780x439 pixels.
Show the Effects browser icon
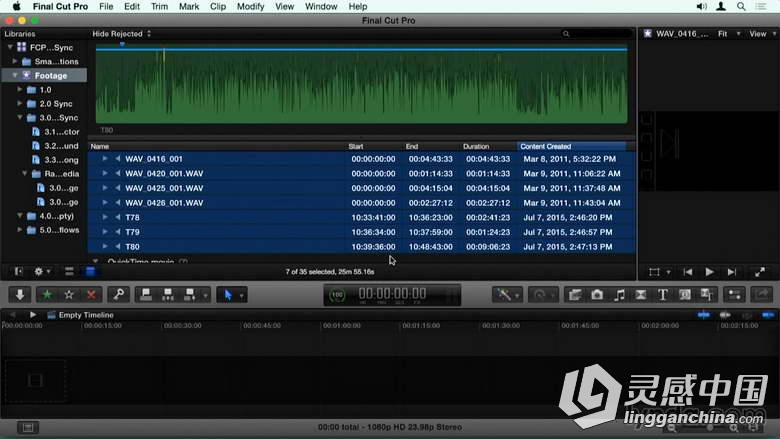[575, 295]
